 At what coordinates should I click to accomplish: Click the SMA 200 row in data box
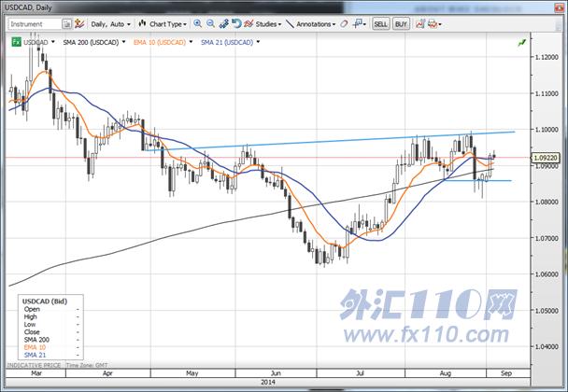(x=51, y=340)
